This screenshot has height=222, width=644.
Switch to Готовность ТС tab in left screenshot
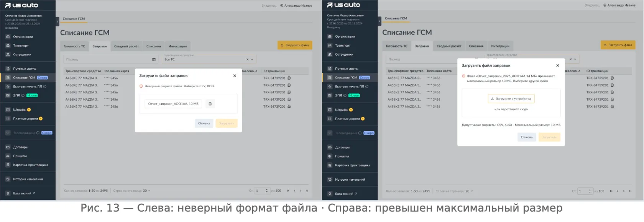tap(74, 46)
